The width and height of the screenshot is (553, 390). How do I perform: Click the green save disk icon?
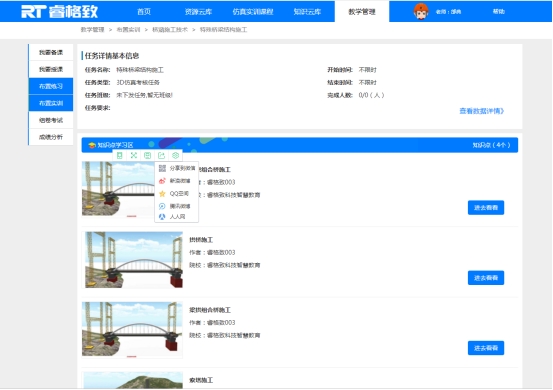point(147,156)
